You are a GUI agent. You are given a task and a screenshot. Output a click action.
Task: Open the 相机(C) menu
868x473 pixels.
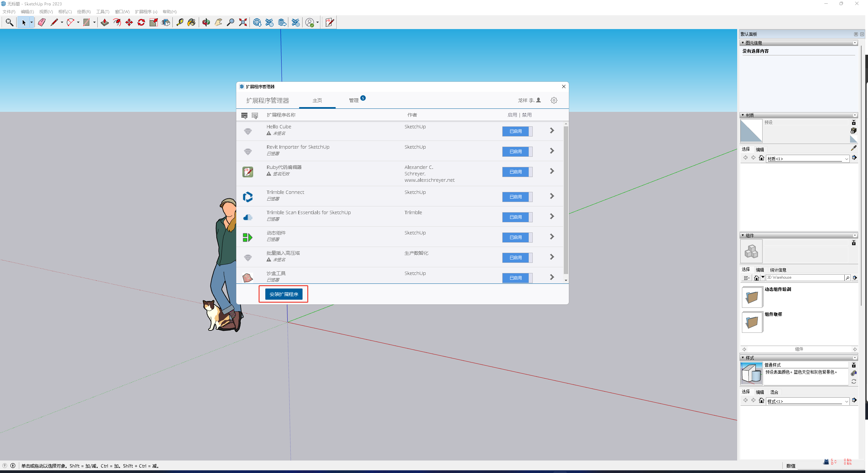(x=65, y=11)
